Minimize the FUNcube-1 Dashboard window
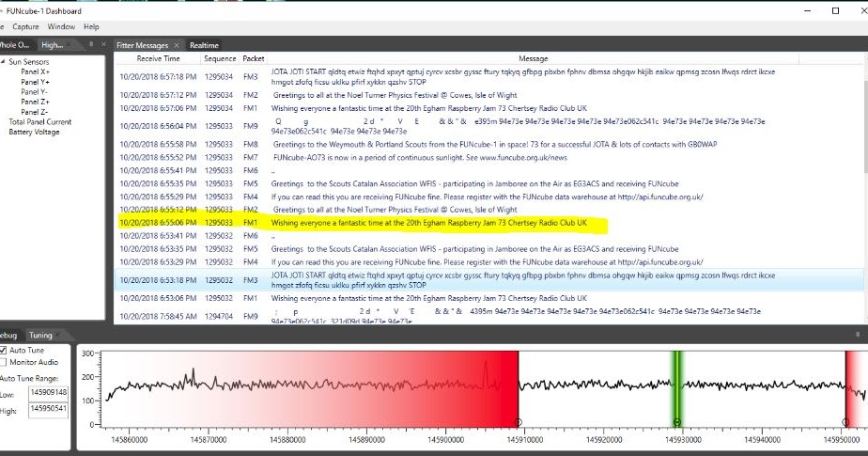 pos(808,10)
